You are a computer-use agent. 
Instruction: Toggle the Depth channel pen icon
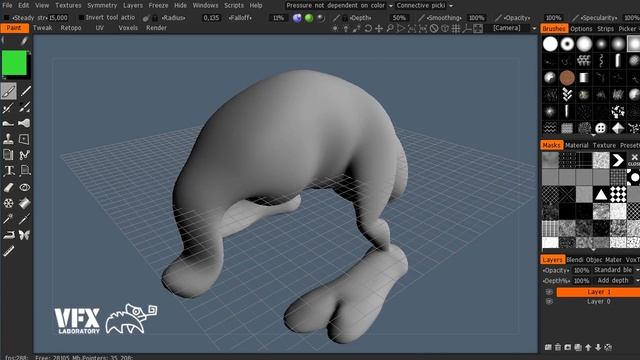336,18
